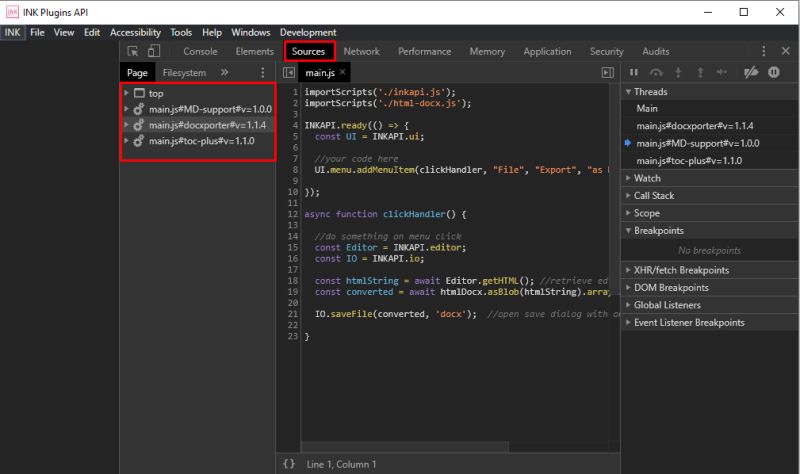Expand main.js#toc-plus tree node arrow
800x474 pixels.
point(126,140)
